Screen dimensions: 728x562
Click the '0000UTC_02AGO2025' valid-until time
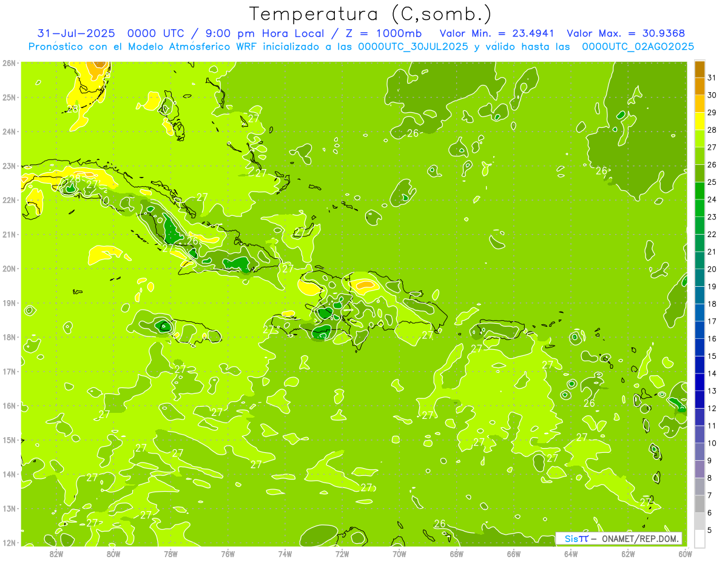click(x=638, y=47)
